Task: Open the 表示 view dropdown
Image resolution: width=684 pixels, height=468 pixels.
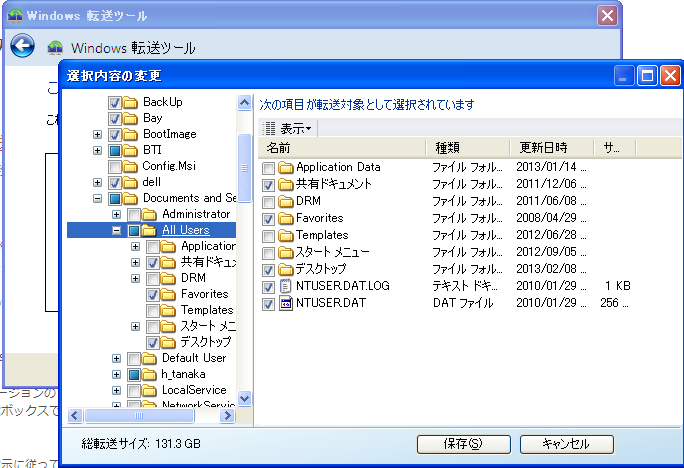Action: coord(288,129)
